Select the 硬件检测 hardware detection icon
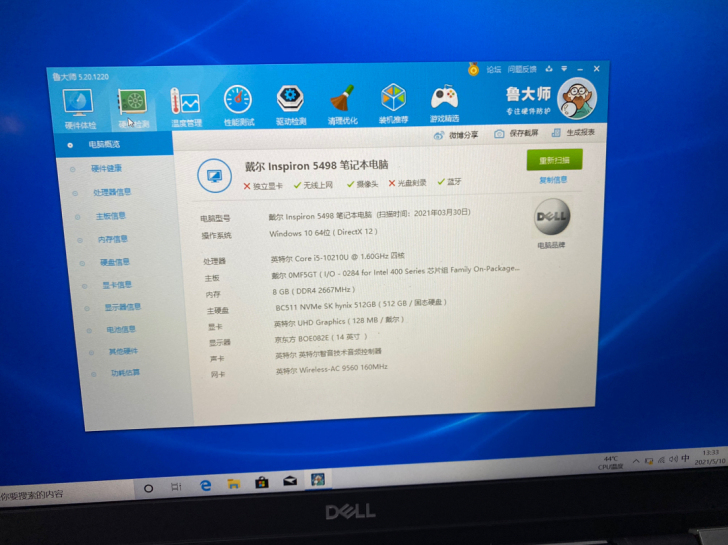728x545 pixels. point(133,109)
